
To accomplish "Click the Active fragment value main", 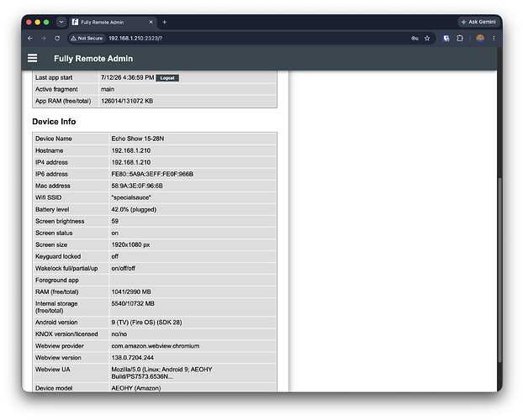I will pyautogui.click(x=108, y=89).
